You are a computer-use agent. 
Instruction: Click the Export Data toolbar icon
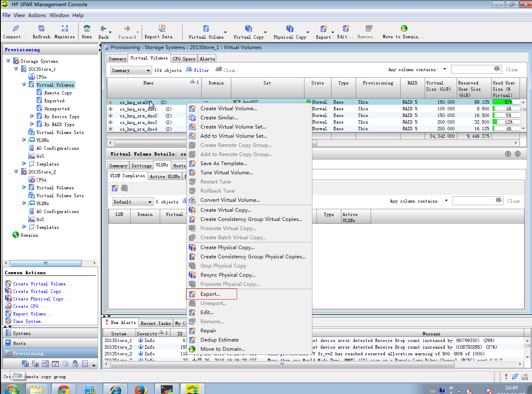pyautogui.click(x=161, y=29)
